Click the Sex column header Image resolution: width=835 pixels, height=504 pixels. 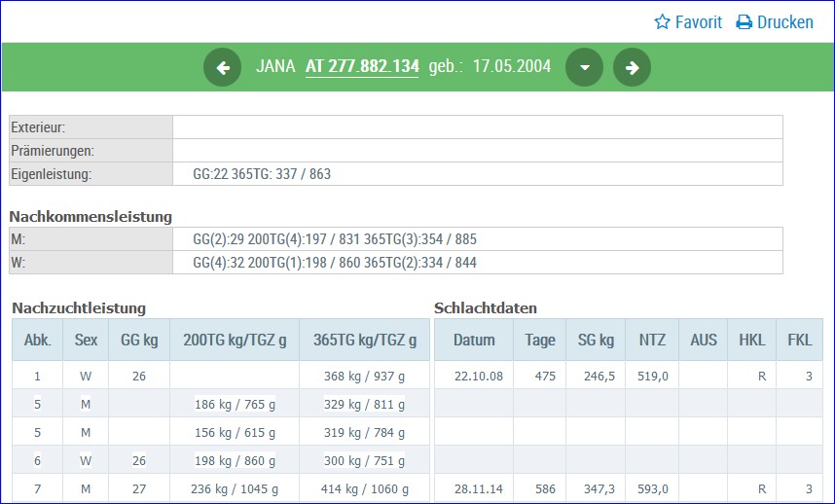(x=86, y=340)
